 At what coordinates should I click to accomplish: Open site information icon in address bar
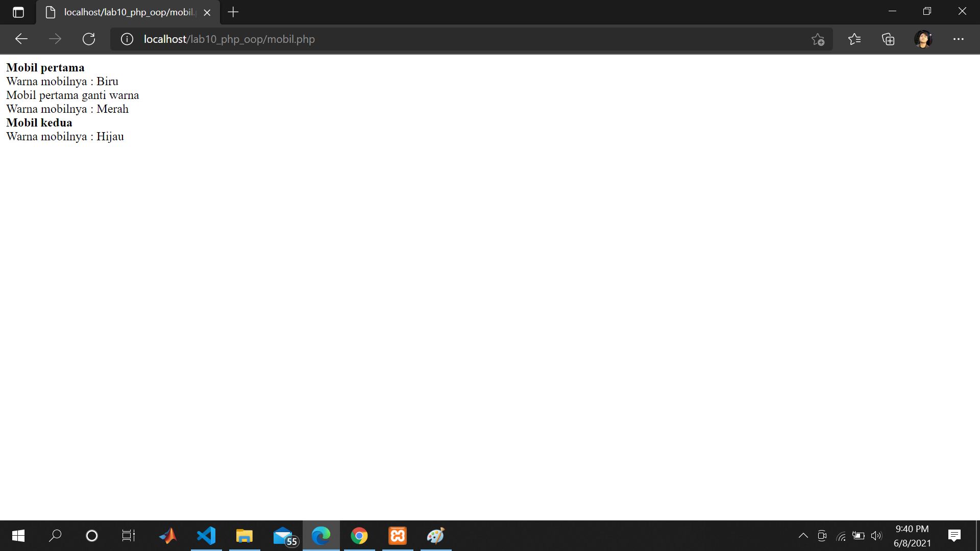point(127,39)
